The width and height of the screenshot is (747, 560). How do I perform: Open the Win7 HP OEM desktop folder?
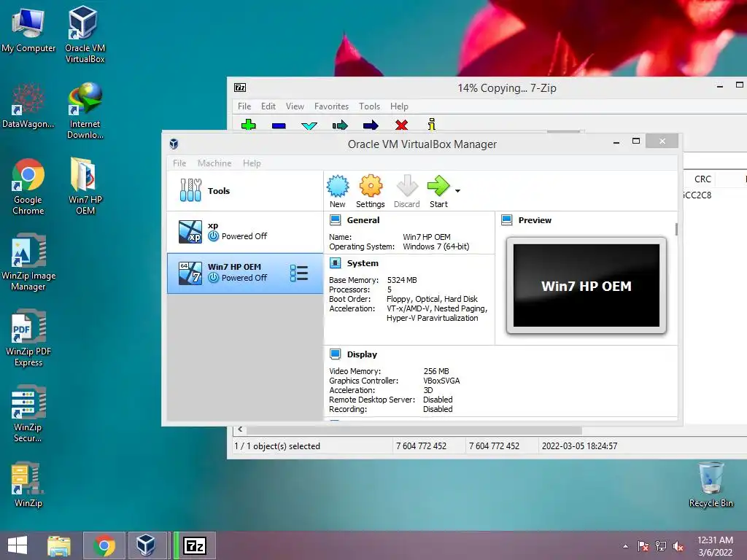point(85,187)
